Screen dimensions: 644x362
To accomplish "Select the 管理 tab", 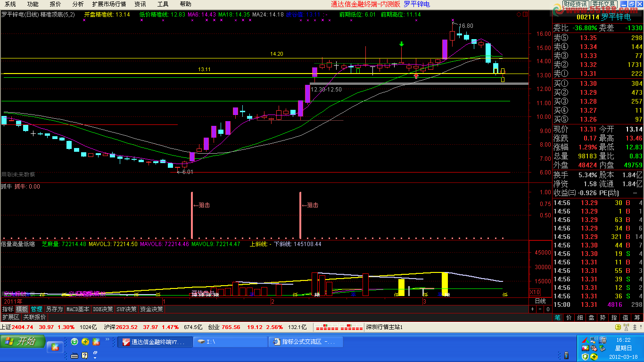I will tap(36, 309).
